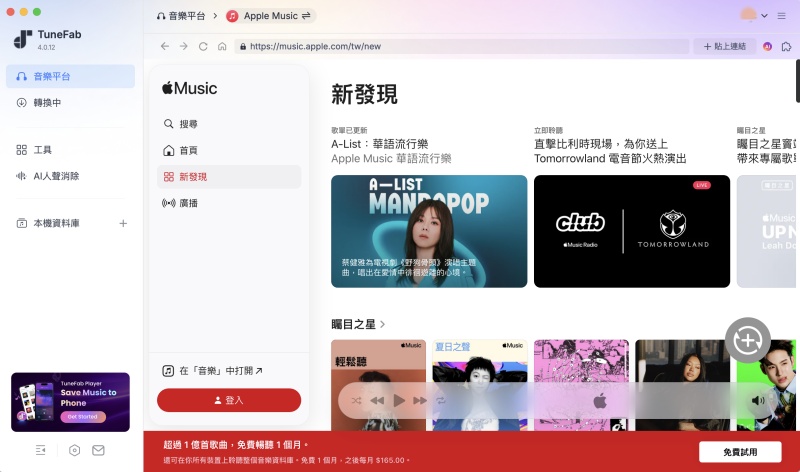
Task: Click Apple Music 華語流行樂 subtitle
Action: coord(391,159)
